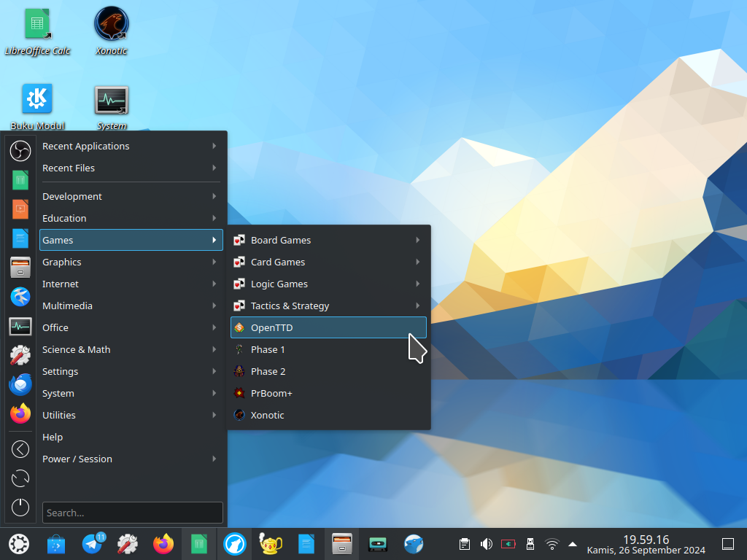
Task: Open file manager from favorites sidebar
Action: coord(20,268)
